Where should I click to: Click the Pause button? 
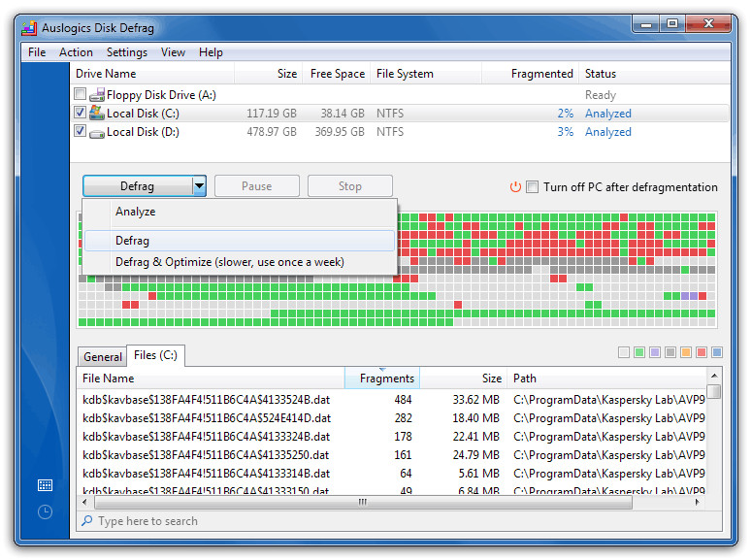click(x=257, y=186)
